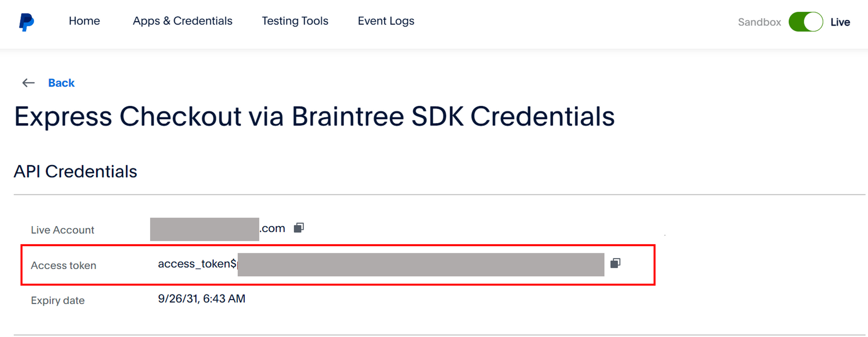Click the PayPal logo
This screenshot has height=337, width=868.
tap(26, 22)
